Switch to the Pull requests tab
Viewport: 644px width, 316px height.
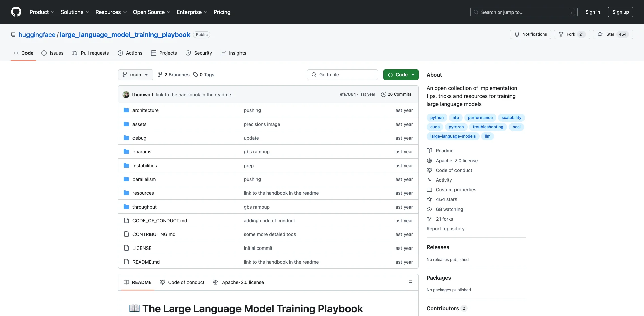tap(91, 53)
